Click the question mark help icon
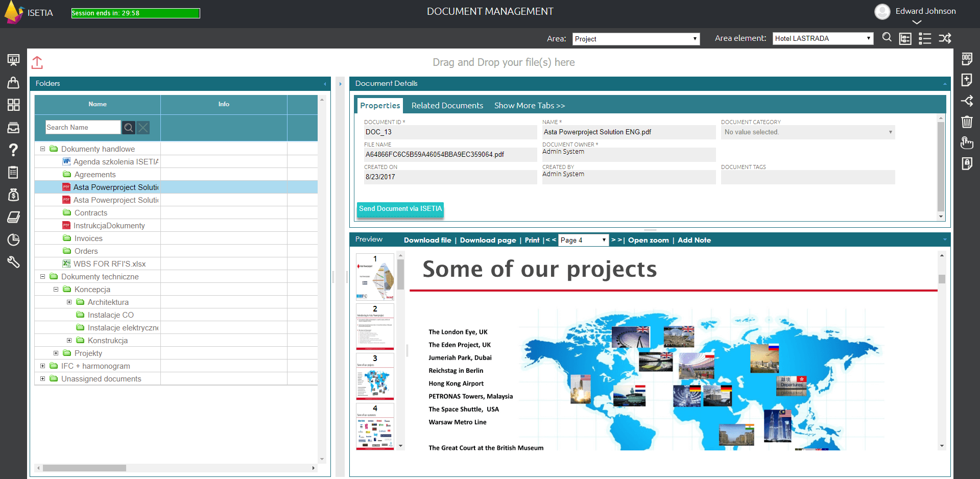Viewport: 980px width, 479px height. click(x=13, y=150)
